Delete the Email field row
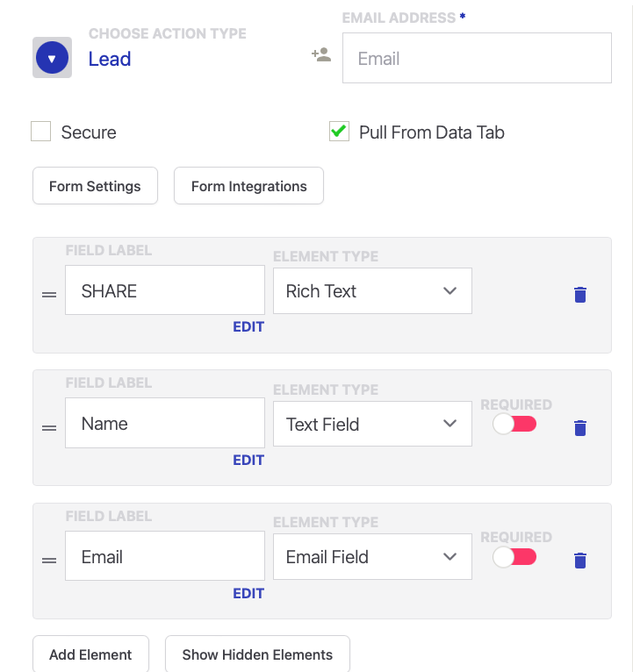The width and height of the screenshot is (633, 672). pos(579,561)
